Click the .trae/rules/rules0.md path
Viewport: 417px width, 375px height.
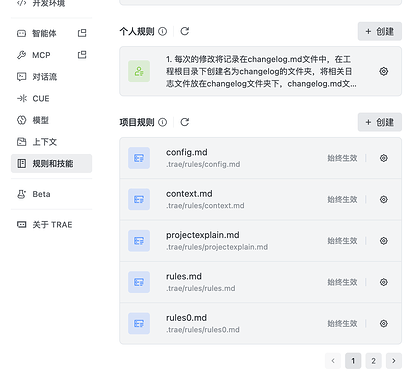(203, 330)
